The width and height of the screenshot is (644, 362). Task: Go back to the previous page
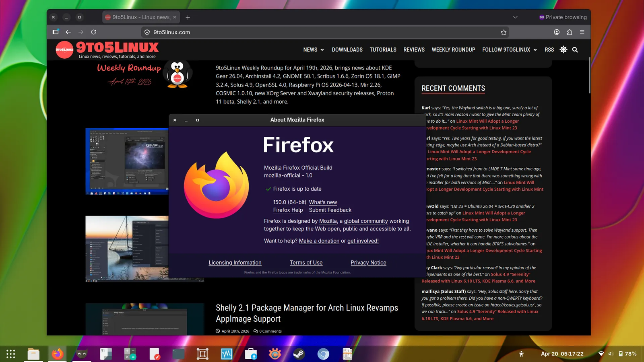point(68,32)
